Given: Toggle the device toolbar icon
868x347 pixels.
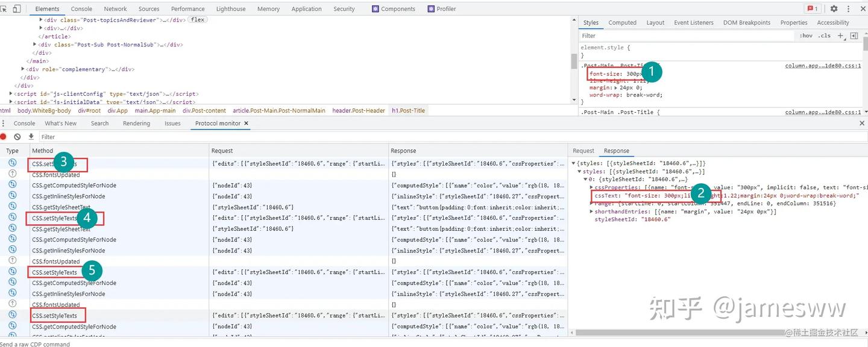Looking at the screenshot, I should click(16, 9).
